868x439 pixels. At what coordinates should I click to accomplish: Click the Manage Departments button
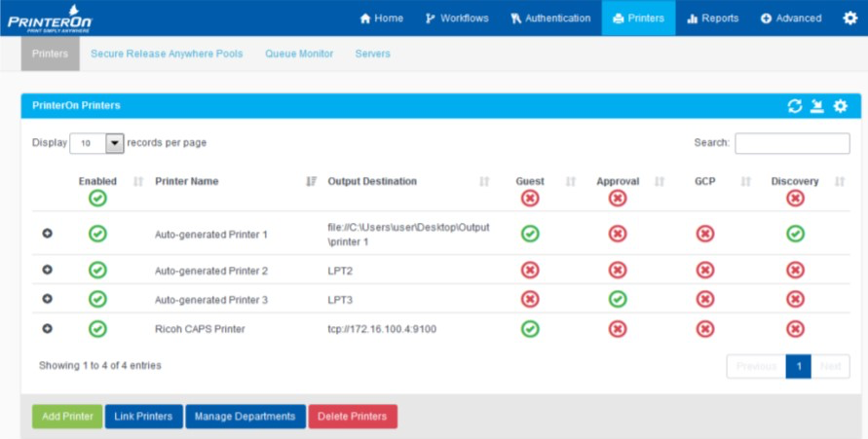click(x=245, y=417)
